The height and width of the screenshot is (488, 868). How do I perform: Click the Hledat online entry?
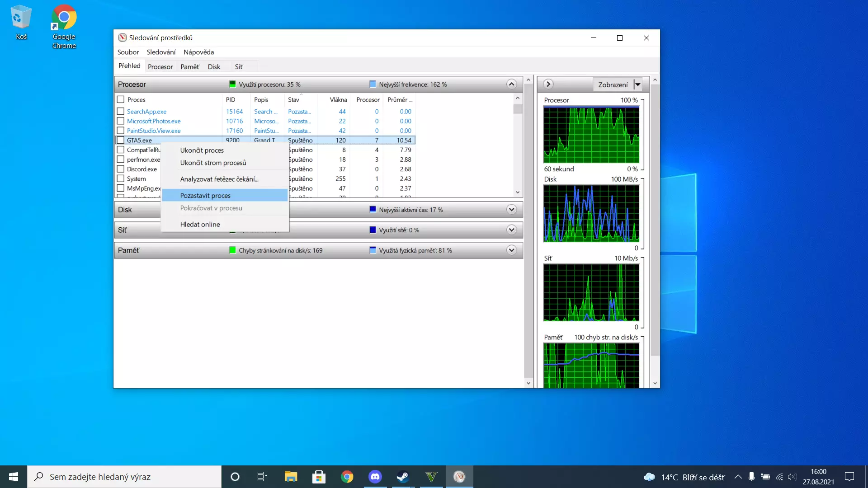pyautogui.click(x=200, y=225)
